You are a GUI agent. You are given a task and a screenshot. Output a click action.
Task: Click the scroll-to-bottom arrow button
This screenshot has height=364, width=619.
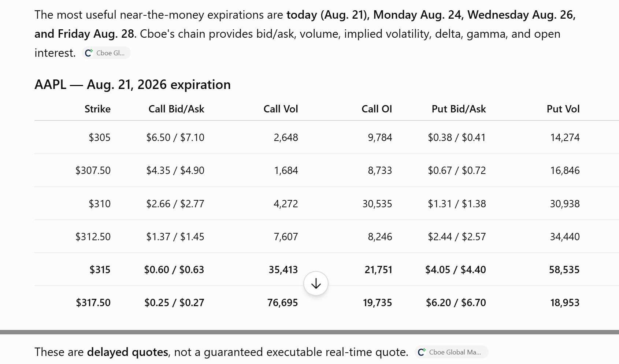pos(316,283)
